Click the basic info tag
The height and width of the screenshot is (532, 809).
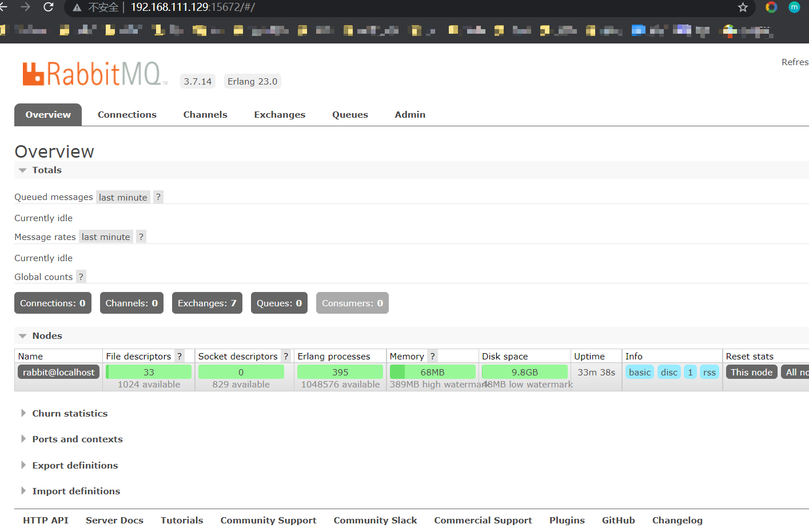pyautogui.click(x=640, y=372)
